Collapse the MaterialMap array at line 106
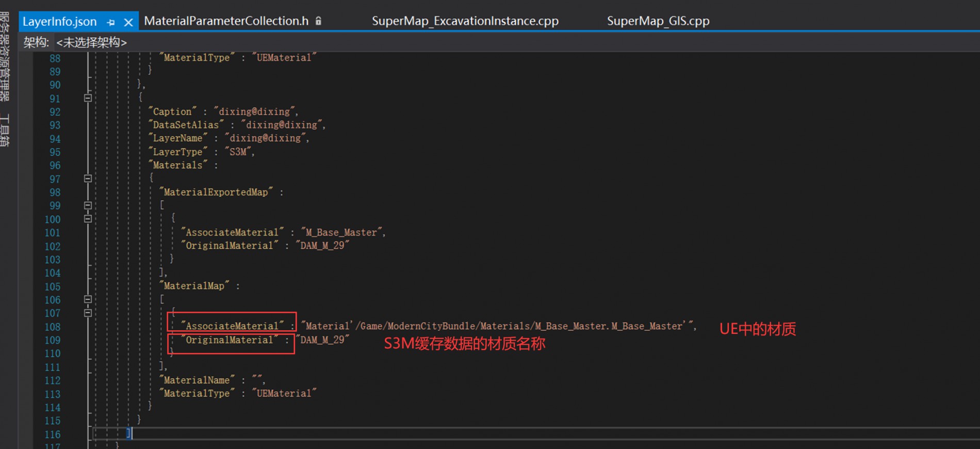 pyautogui.click(x=88, y=299)
